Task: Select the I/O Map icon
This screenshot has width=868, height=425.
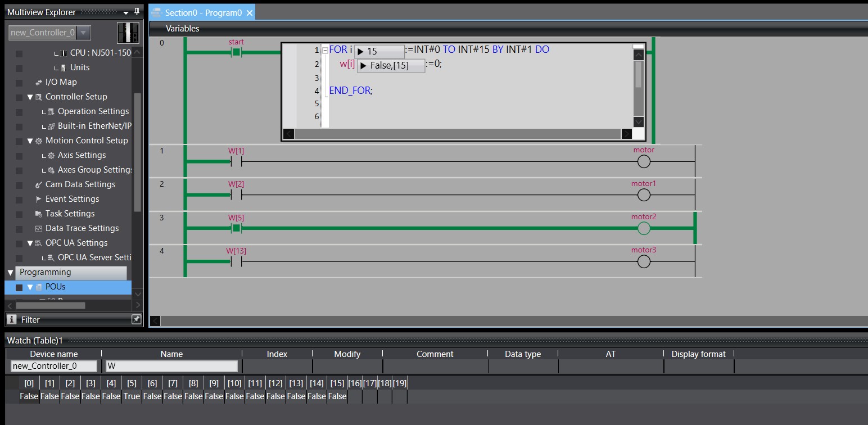Action: pyautogui.click(x=39, y=82)
